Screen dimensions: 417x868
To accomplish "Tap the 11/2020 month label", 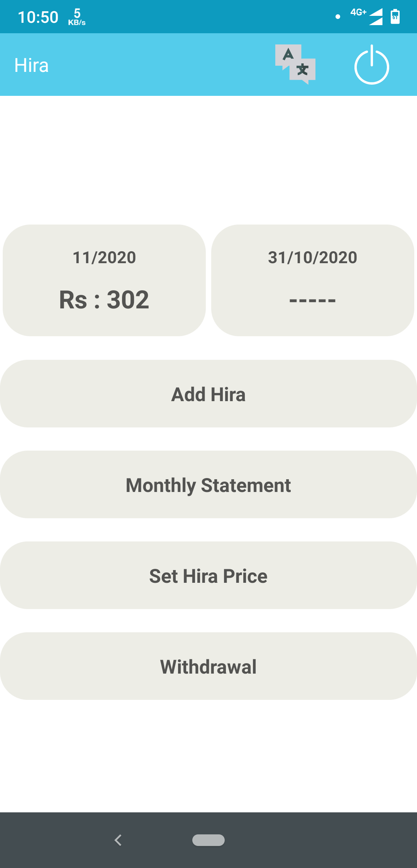I will coord(104,257).
